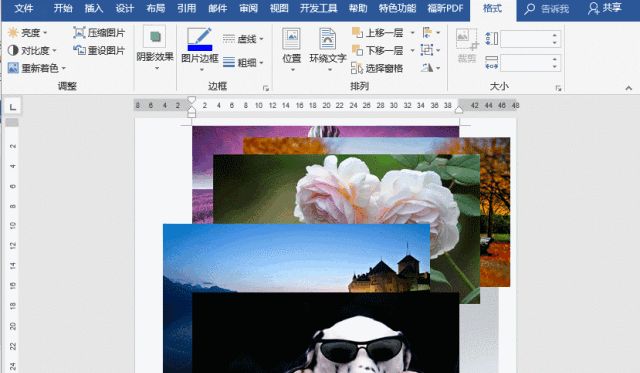Select the 格式 picture format tab

pos(493,9)
